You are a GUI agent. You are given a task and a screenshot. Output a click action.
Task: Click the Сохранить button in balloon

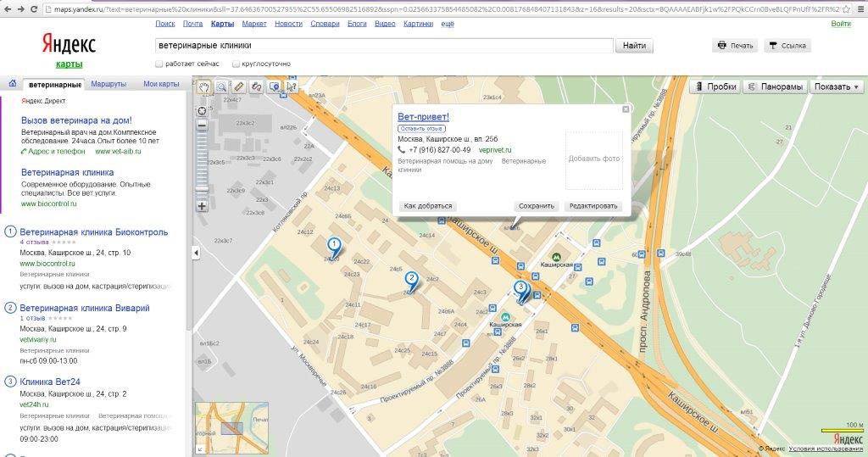(x=537, y=206)
